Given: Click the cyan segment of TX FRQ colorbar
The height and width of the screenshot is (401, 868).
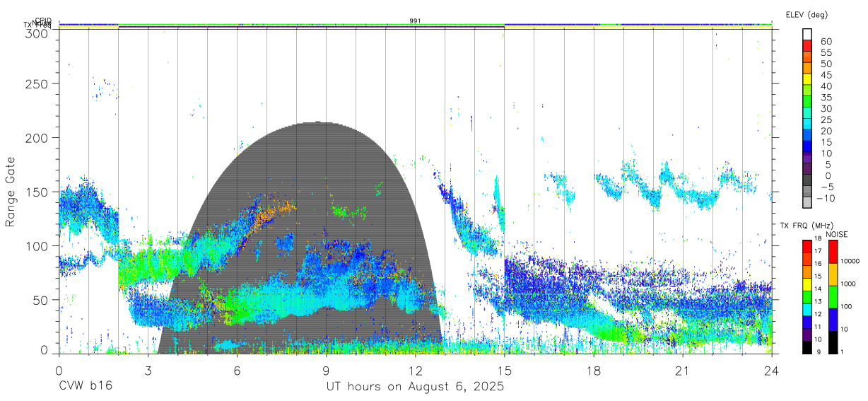Looking at the screenshot, I should point(807,310).
